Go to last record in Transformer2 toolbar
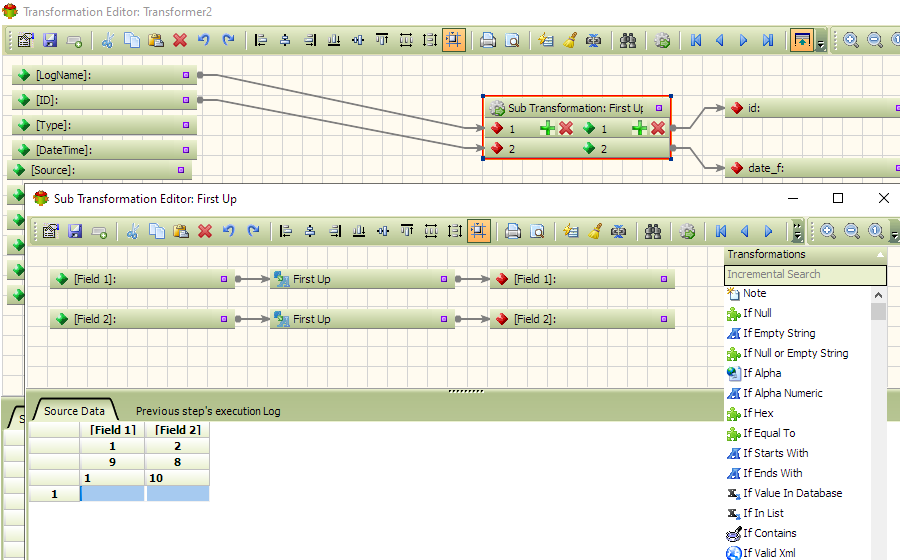900x560 pixels. coord(768,40)
